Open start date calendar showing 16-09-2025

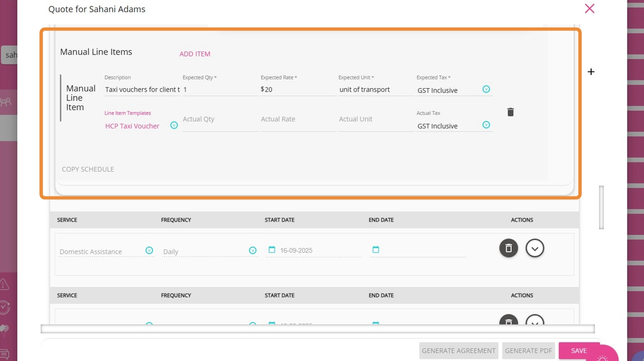(272, 250)
